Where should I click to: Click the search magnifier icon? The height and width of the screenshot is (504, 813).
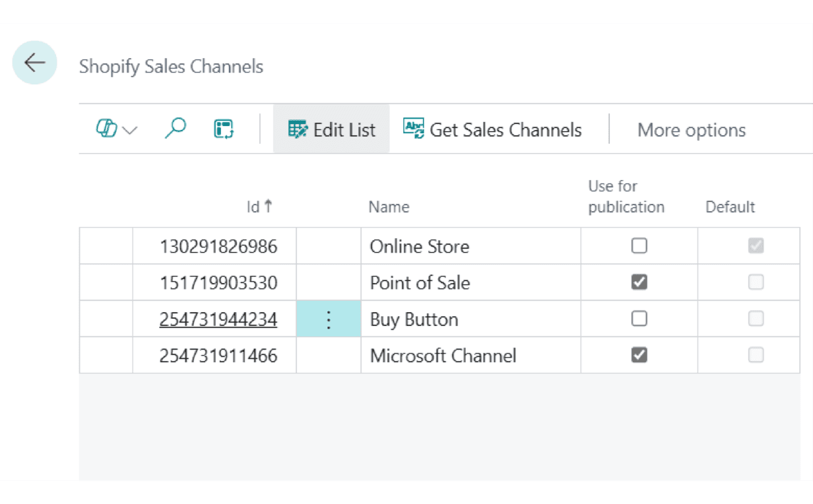pyautogui.click(x=175, y=129)
